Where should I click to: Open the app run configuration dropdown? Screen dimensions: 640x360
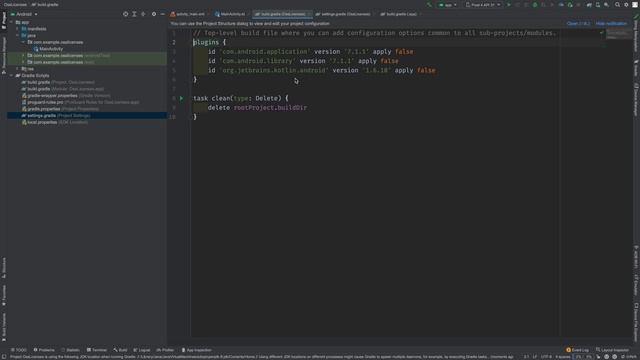click(x=448, y=5)
